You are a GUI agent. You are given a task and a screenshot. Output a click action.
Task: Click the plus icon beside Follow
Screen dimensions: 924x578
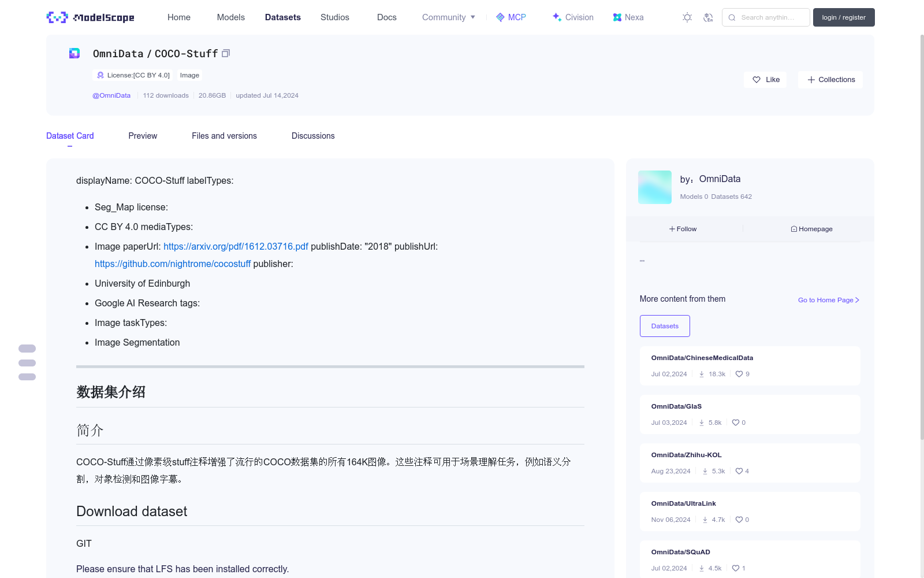672,229
